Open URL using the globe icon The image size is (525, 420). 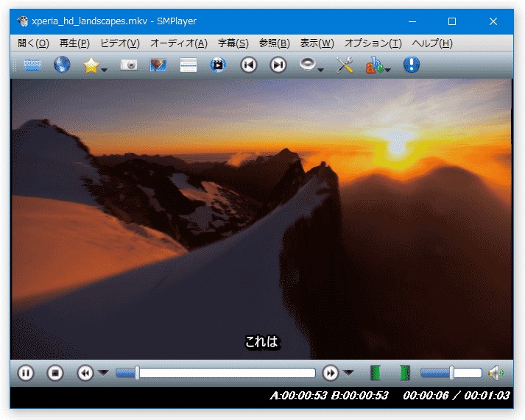tap(62, 65)
